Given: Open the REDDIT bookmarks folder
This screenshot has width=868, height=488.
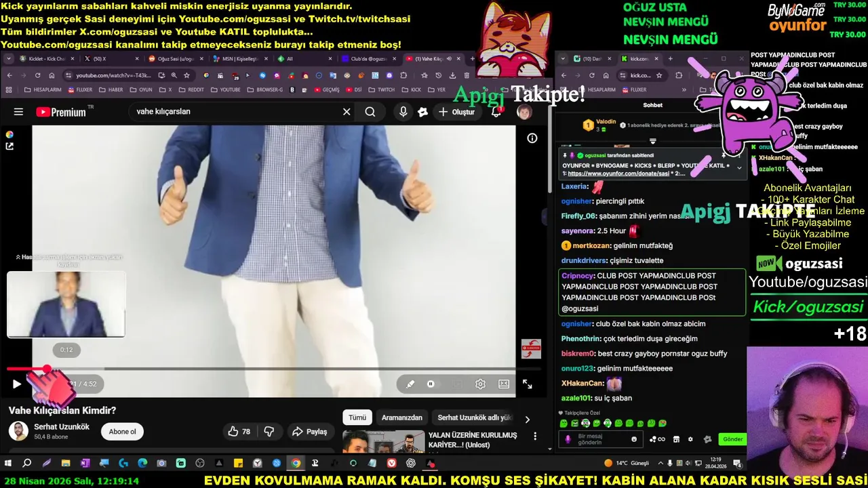Looking at the screenshot, I should pos(191,89).
